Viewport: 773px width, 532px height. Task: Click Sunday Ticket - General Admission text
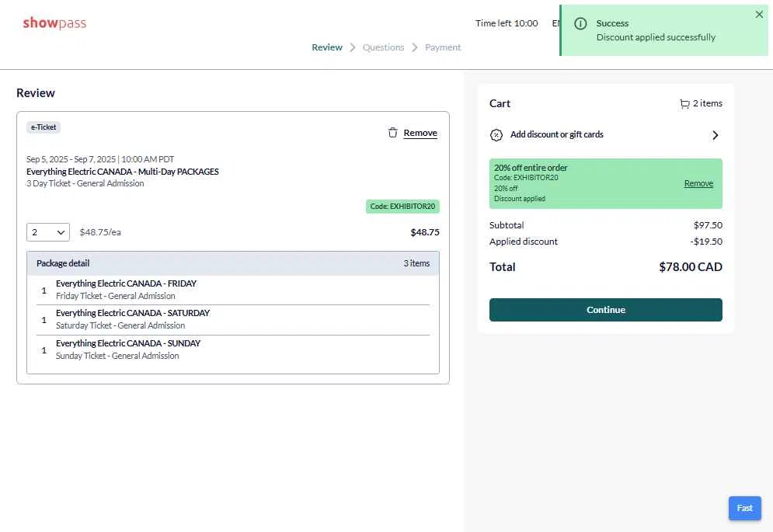point(117,356)
